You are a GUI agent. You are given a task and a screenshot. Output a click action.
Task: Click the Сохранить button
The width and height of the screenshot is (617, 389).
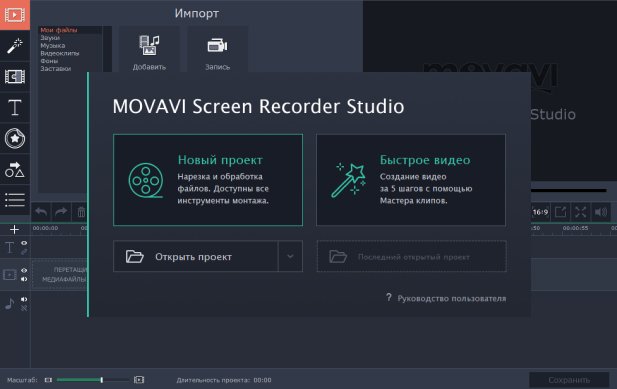tap(569, 380)
